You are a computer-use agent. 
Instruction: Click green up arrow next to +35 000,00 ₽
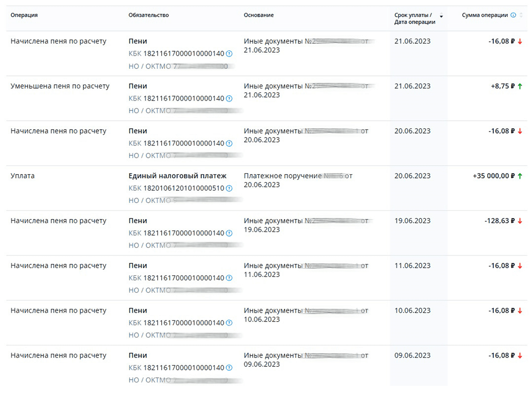pyautogui.click(x=520, y=176)
